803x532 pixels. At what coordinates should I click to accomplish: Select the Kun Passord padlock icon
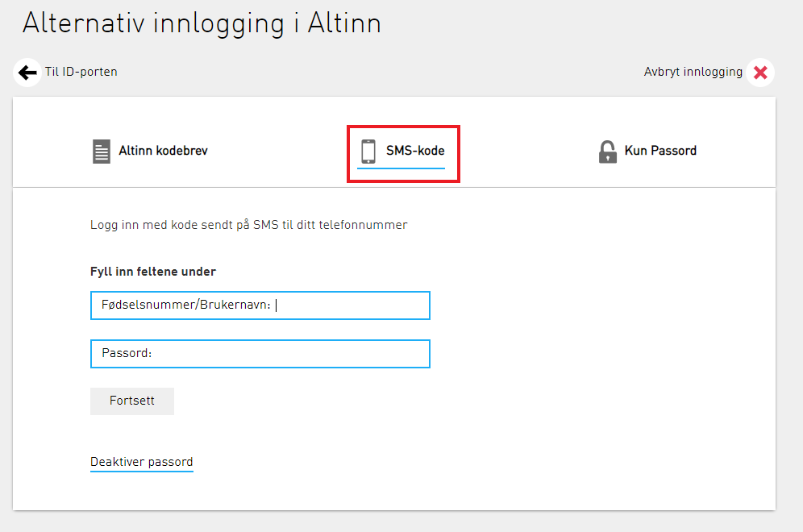607,152
